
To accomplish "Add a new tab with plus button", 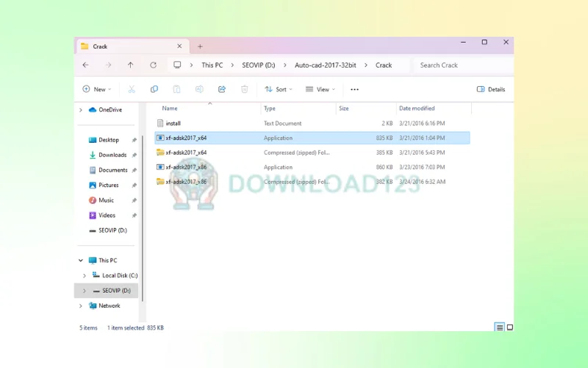I will [x=200, y=46].
